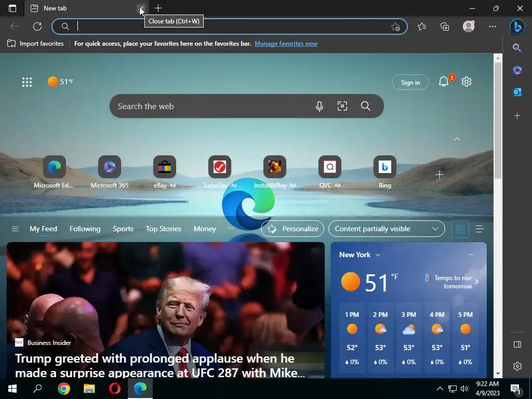Open weather card more options
The height and width of the screenshot is (399, 532).
[x=471, y=255]
